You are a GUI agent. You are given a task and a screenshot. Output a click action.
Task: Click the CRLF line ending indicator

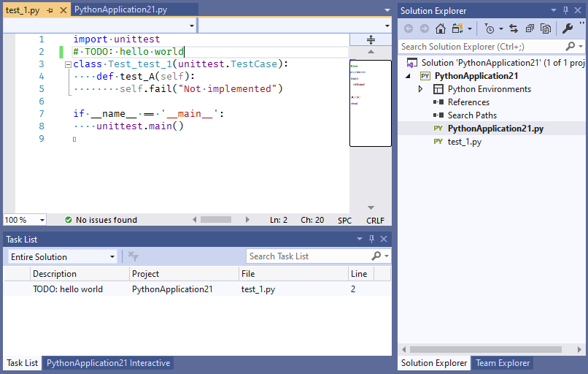click(375, 221)
